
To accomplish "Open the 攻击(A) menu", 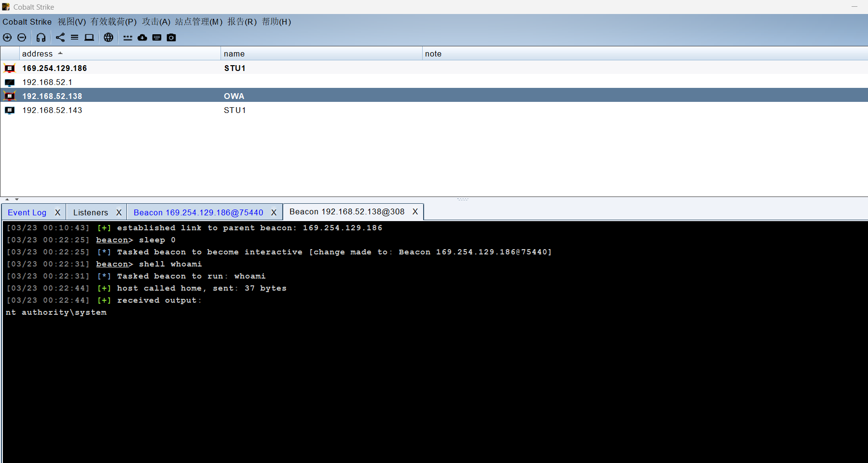I will pos(156,22).
